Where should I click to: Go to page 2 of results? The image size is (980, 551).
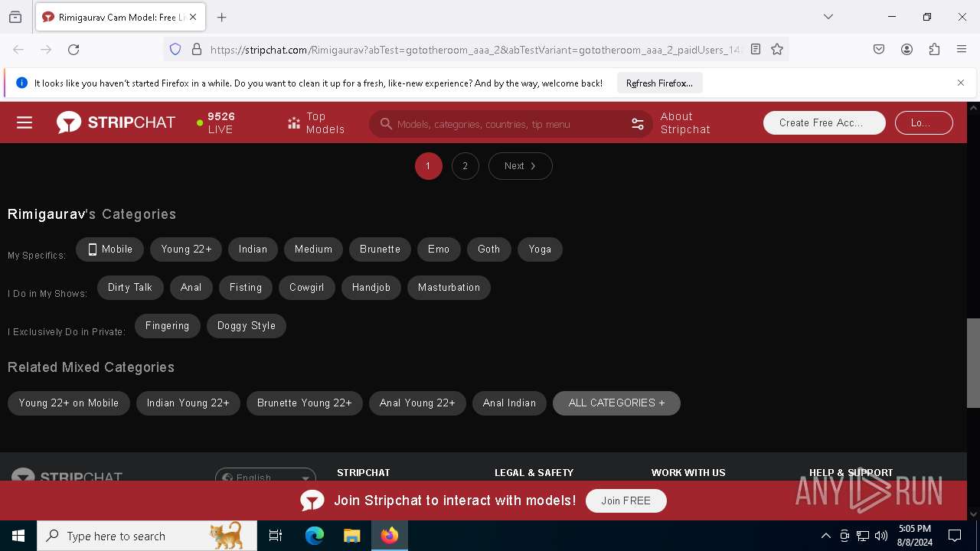coord(465,166)
